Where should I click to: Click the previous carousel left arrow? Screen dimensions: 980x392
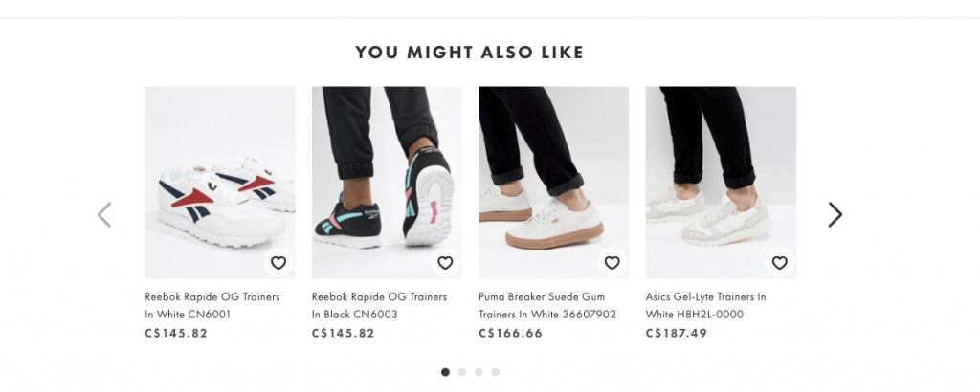[105, 214]
